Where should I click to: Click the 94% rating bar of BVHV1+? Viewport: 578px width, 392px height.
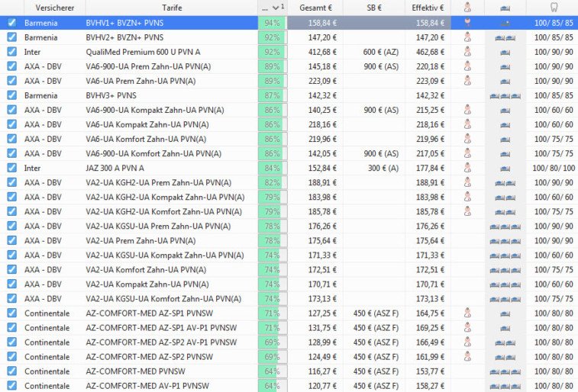[x=273, y=23]
